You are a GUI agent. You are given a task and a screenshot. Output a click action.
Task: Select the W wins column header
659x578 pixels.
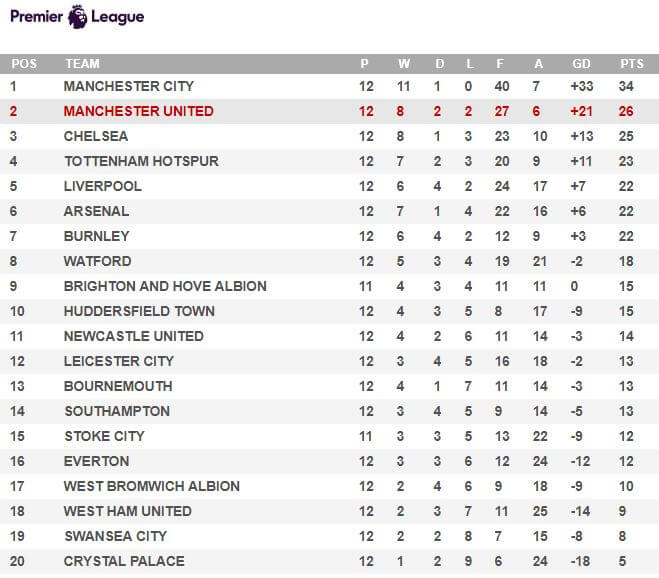(404, 64)
